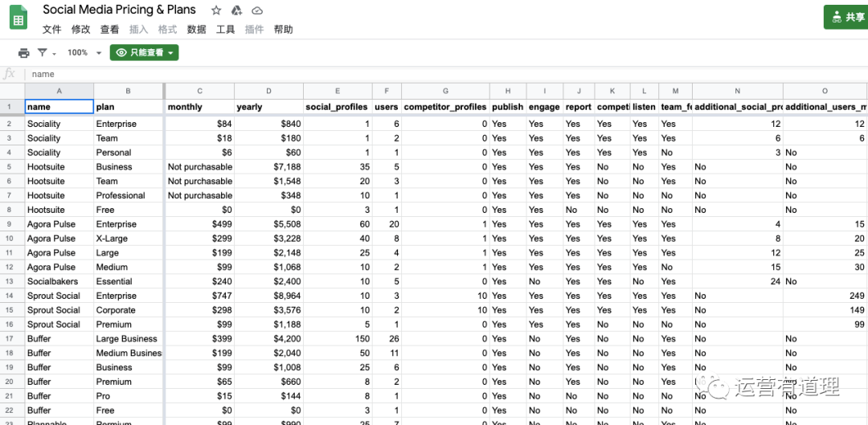The height and width of the screenshot is (425, 868).
Task: Select the 'listen' header cell
Action: click(645, 107)
